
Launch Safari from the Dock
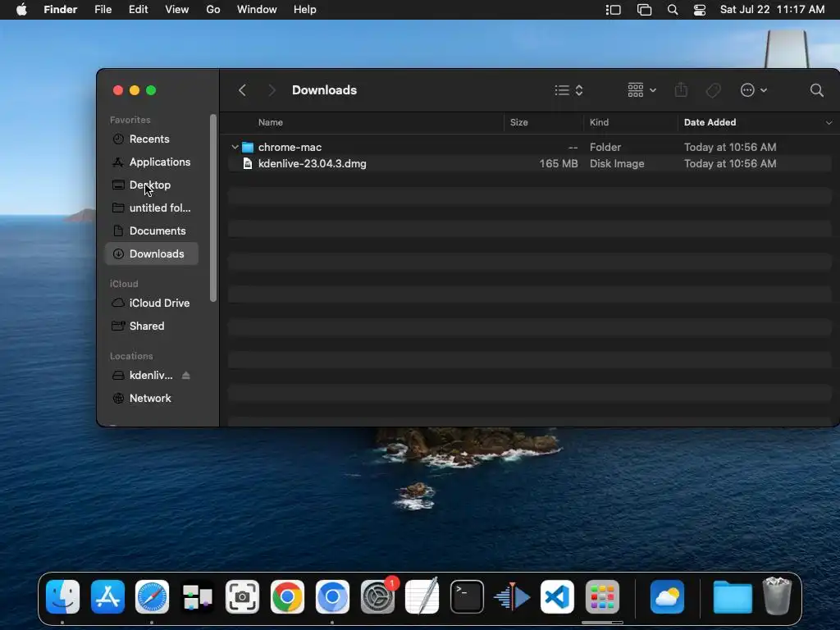(152, 597)
